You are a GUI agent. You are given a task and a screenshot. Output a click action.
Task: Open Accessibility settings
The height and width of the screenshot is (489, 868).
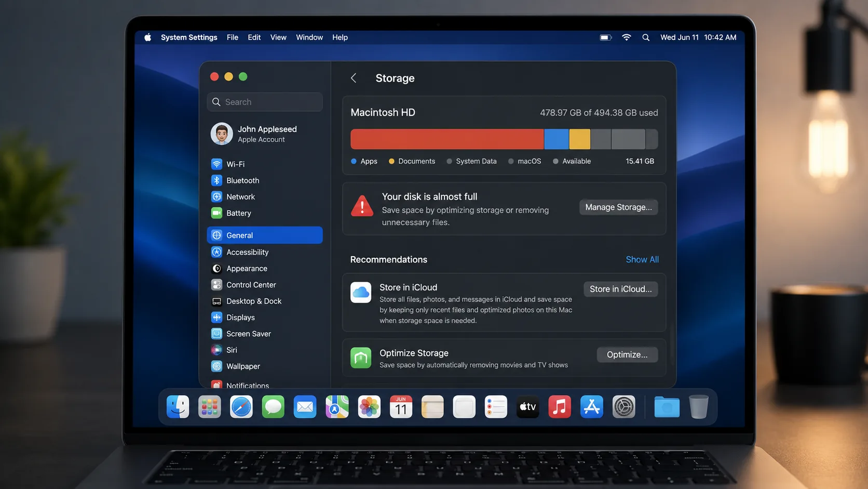click(x=265, y=252)
